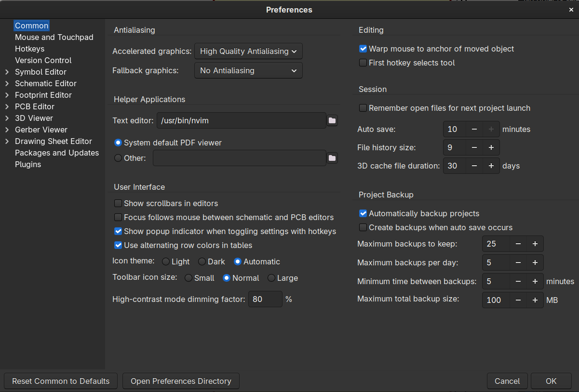Open Mouse and Touchpad preferences
This screenshot has height=392, width=579.
54,37
